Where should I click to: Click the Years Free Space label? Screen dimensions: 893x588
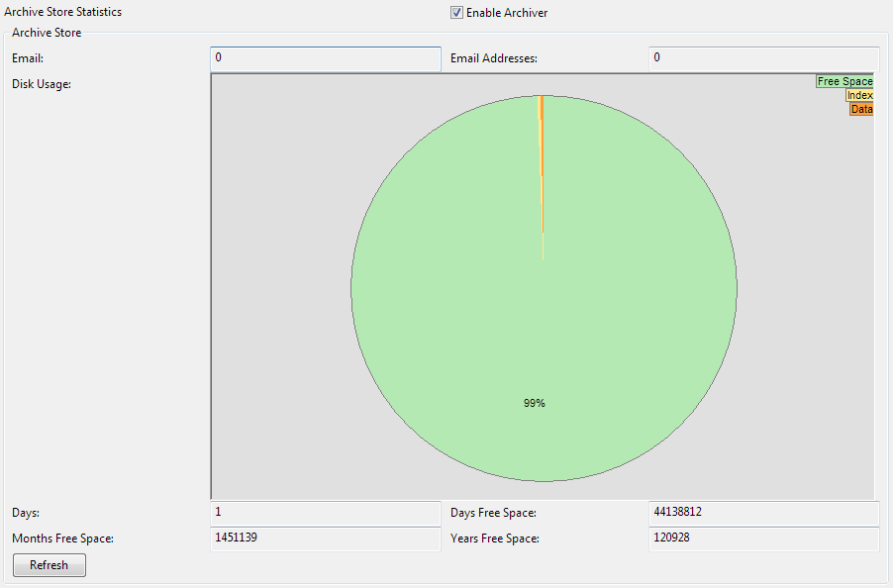495,539
